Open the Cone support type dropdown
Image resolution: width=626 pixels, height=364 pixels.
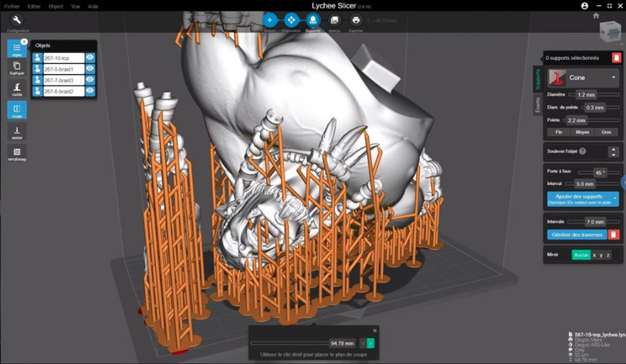click(x=584, y=77)
